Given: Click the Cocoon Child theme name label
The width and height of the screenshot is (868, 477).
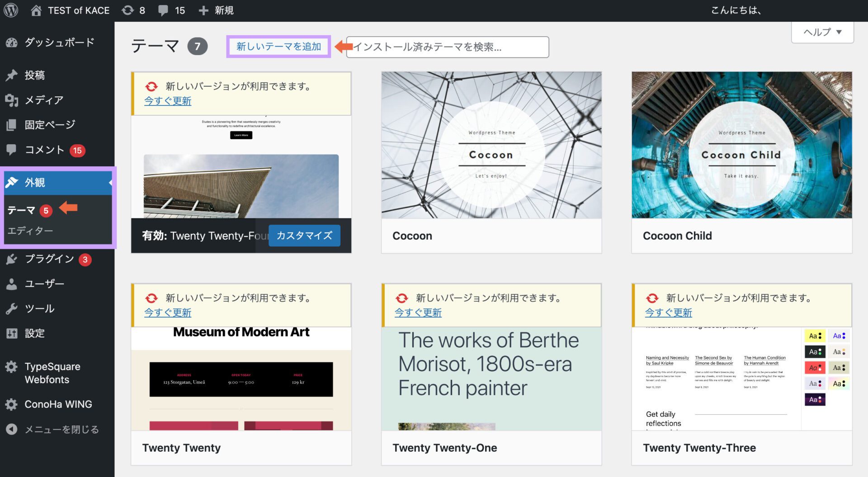Looking at the screenshot, I should pyautogui.click(x=677, y=236).
